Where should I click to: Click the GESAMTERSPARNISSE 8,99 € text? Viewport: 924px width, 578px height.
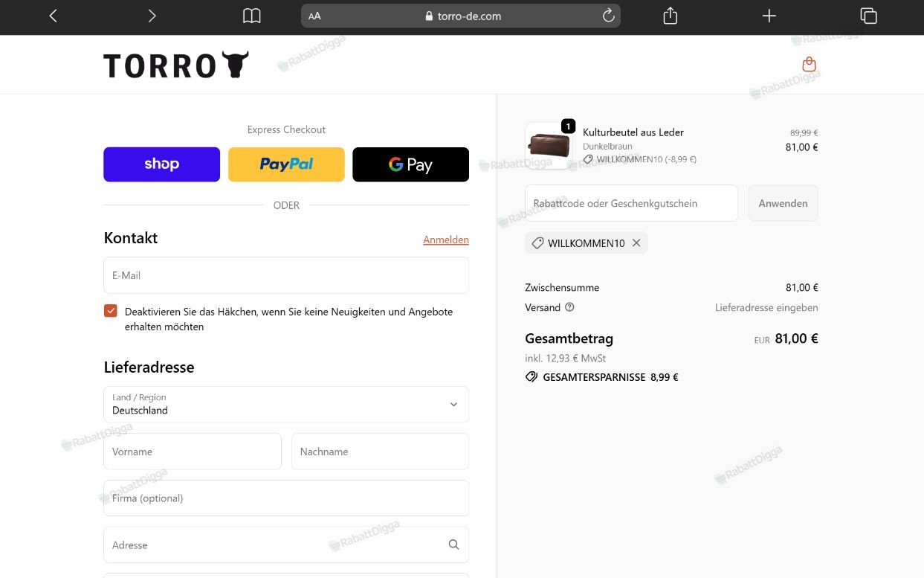click(610, 377)
